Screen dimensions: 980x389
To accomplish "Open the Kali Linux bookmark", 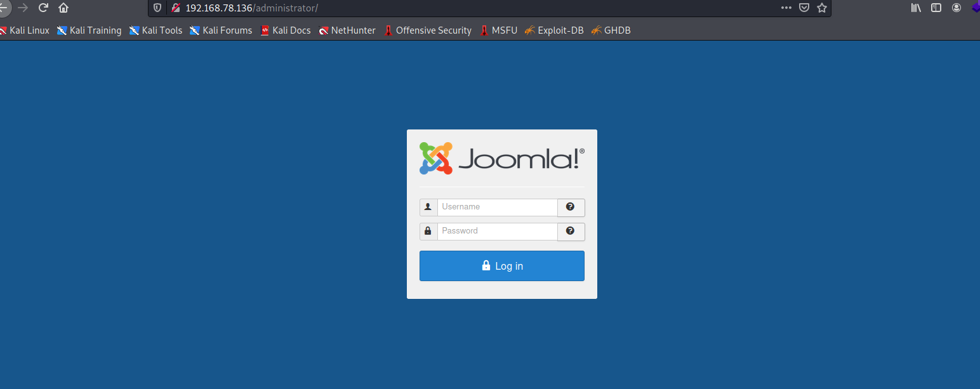I will tap(24, 30).
